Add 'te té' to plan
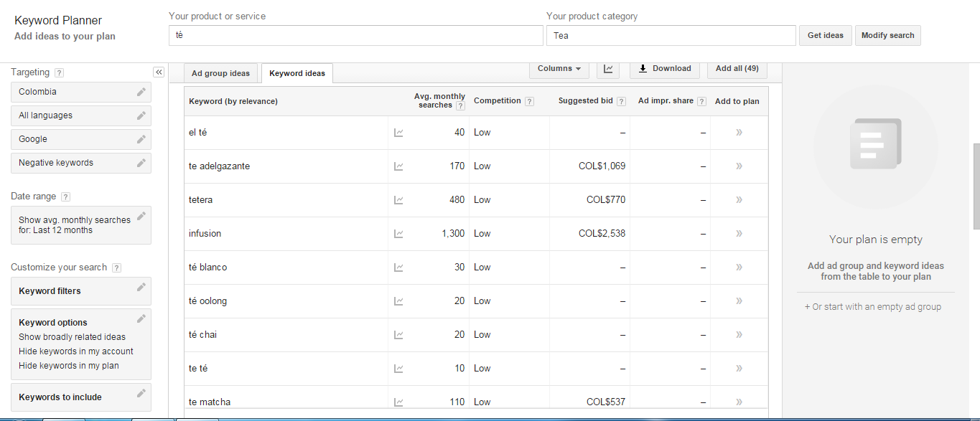 (x=739, y=369)
